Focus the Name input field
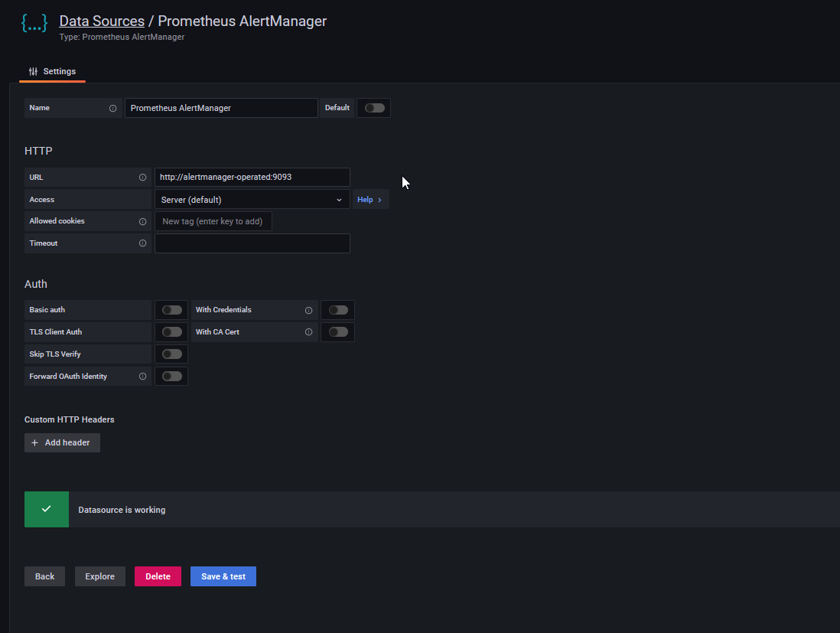 (x=221, y=108)
